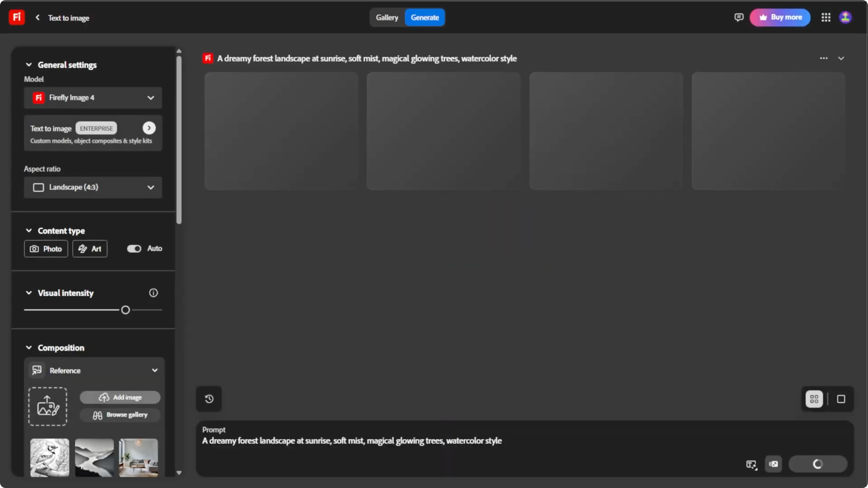The width and height of the screenshot is (868, 488).
Task: Select the bird sketch reference thumbnail
Action: point(50,457)
